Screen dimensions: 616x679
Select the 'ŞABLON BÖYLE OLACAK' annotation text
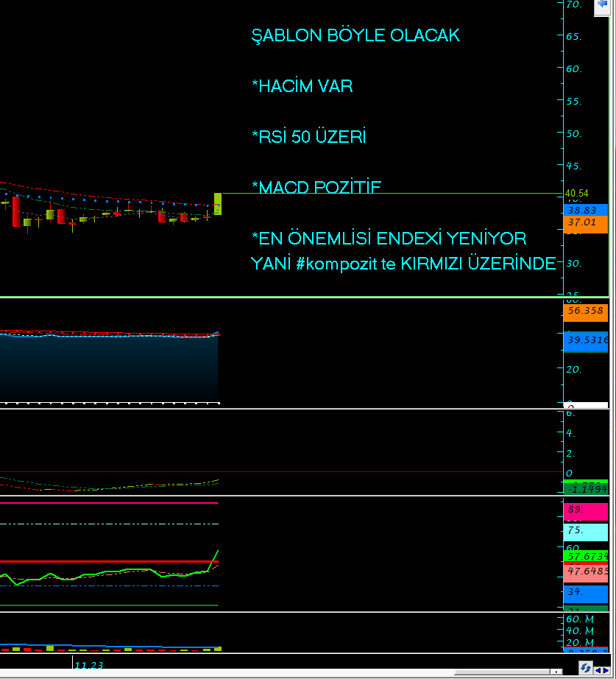tap(355, 35)
